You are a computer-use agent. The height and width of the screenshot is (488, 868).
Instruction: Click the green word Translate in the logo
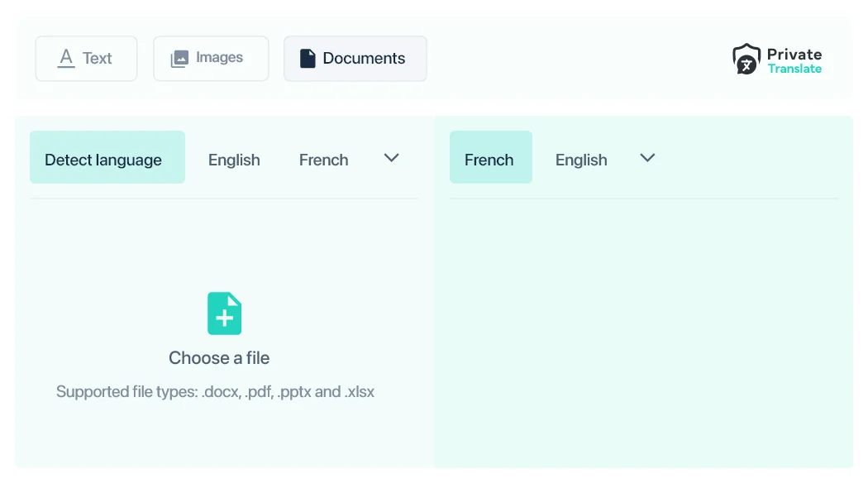(x=794, y=69)
